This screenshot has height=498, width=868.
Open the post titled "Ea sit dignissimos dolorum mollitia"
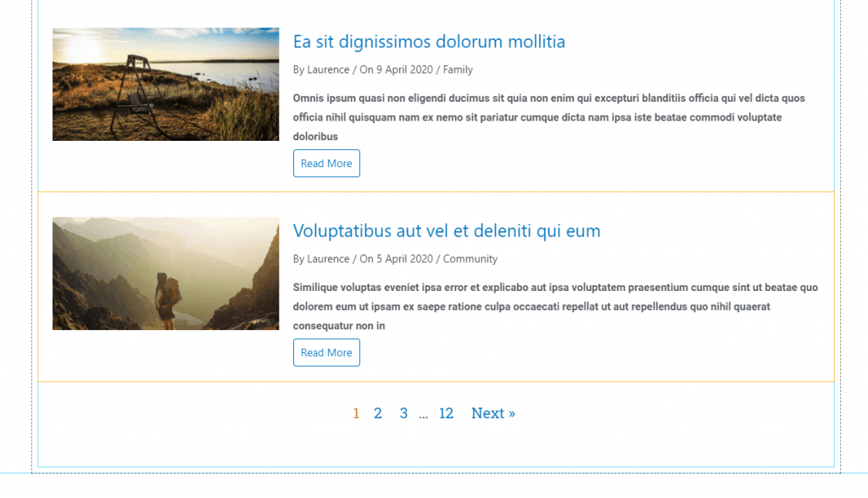429,42
